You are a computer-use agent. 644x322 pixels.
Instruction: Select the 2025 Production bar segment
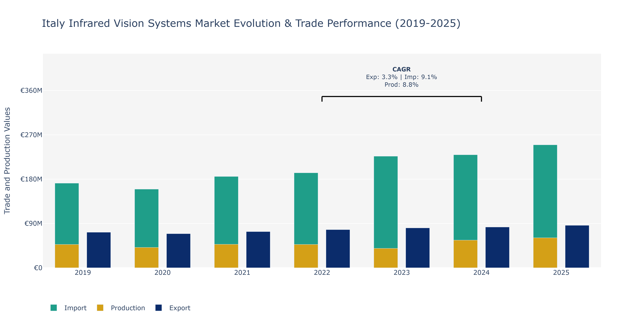pyautogui.click(x=545, y=253)
